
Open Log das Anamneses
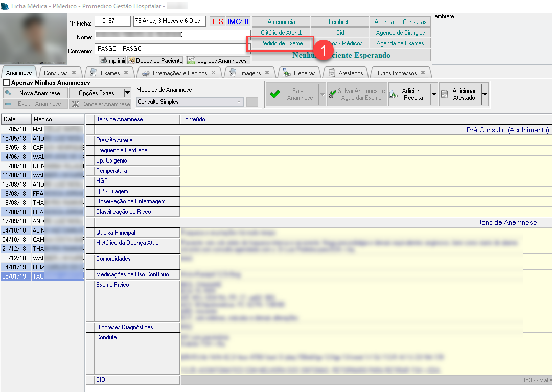point(217,61)
